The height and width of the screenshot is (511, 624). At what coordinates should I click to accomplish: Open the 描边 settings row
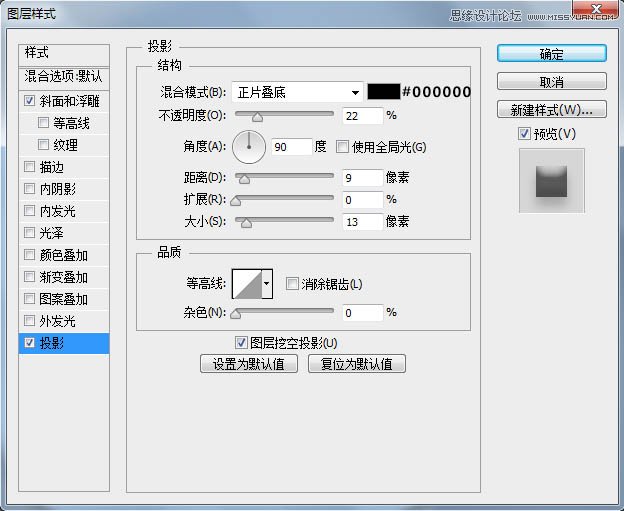64,167
